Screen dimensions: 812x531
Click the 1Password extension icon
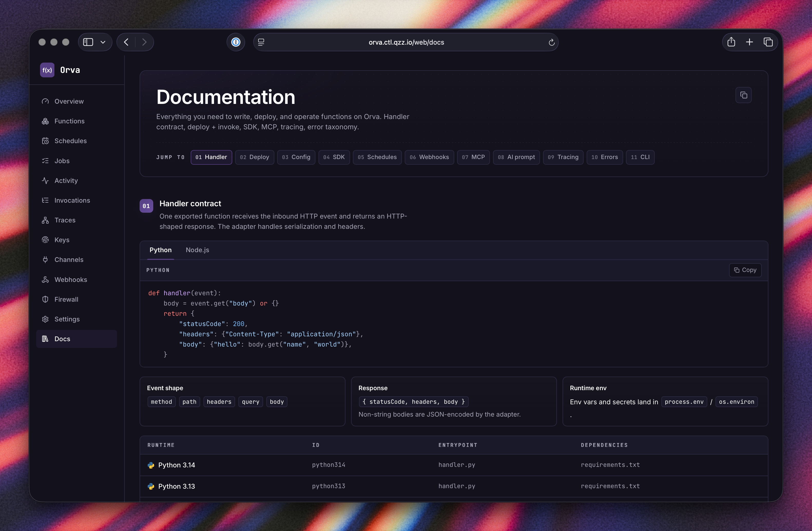click(x=236, y=42)
